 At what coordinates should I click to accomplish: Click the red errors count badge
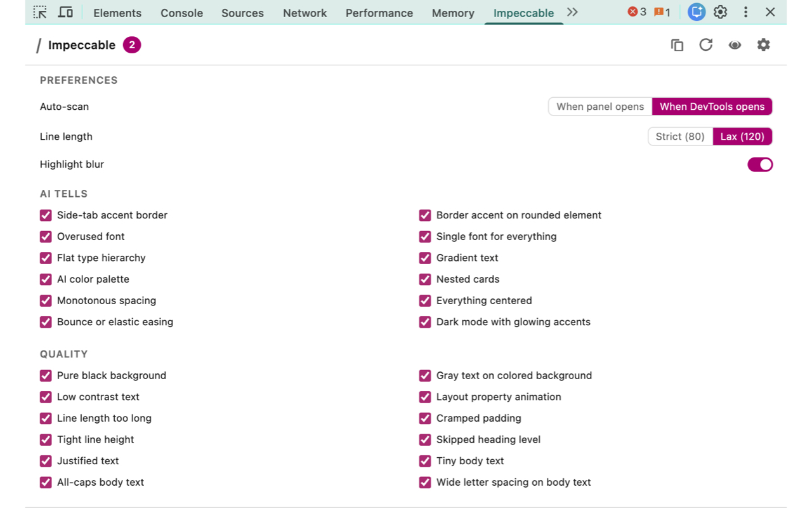pyautogui.click(x=637, y=12)
